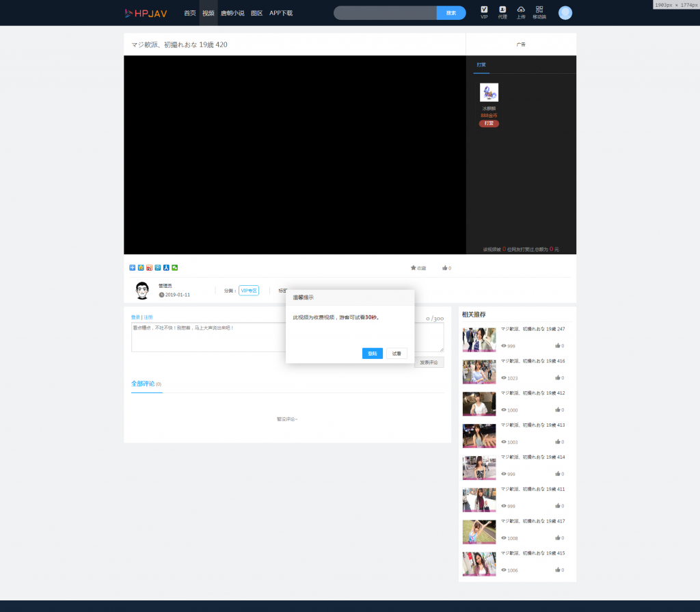Image resolution: width=700 pixels, height=612 pixels.
Task: Select the 首页 menu item
Action: coord(190,13)
